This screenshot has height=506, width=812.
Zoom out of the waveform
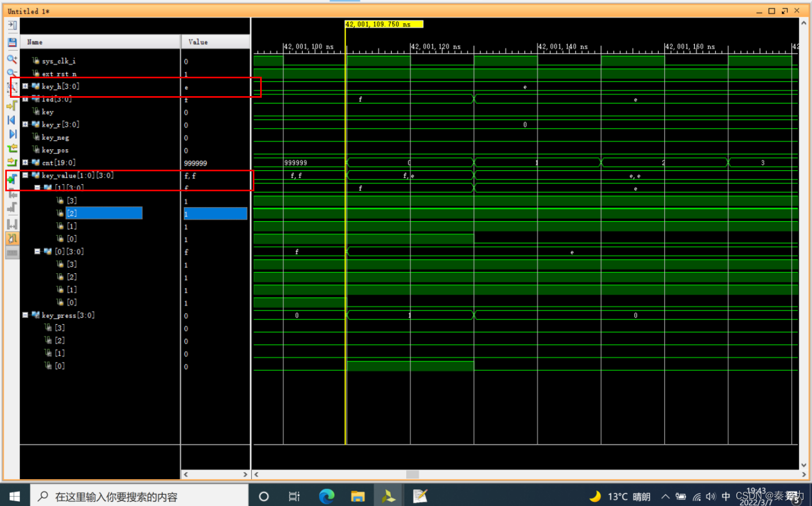click(12, 73)
